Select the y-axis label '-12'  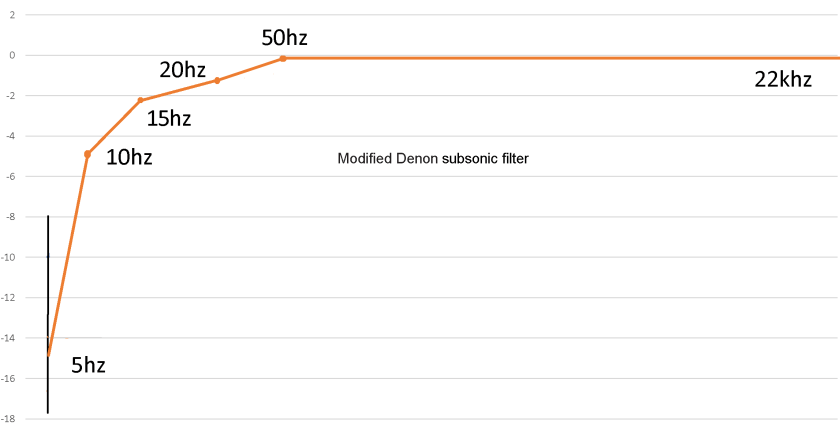[8, 298]
